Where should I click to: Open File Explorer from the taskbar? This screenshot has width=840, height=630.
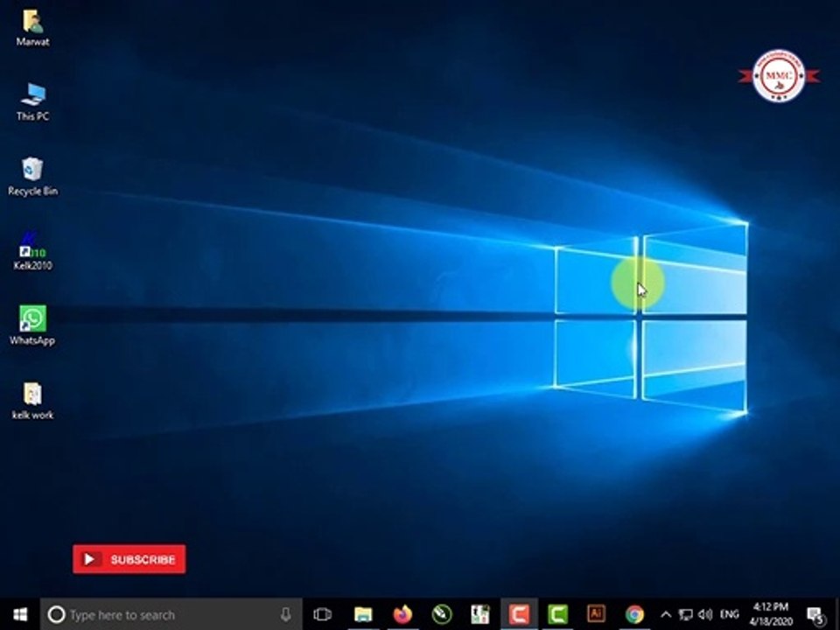click(x=362, y=614)
